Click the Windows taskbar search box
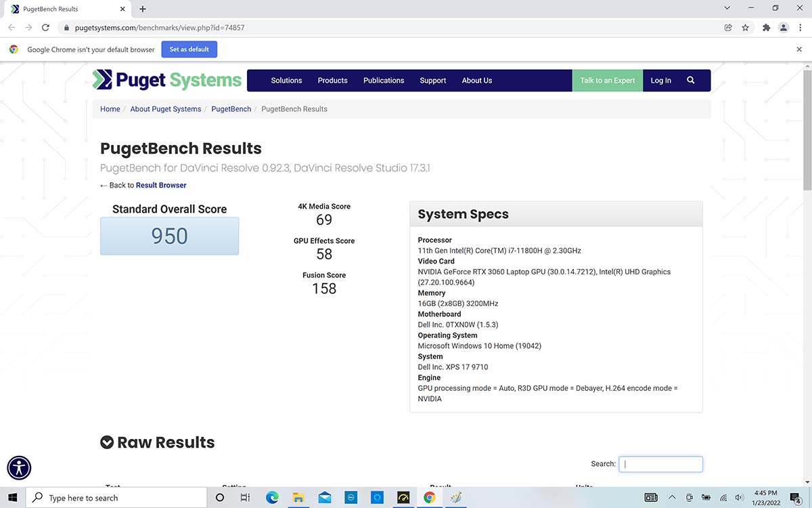This screenshot has width=812, height=508. (x=116, y=497)
